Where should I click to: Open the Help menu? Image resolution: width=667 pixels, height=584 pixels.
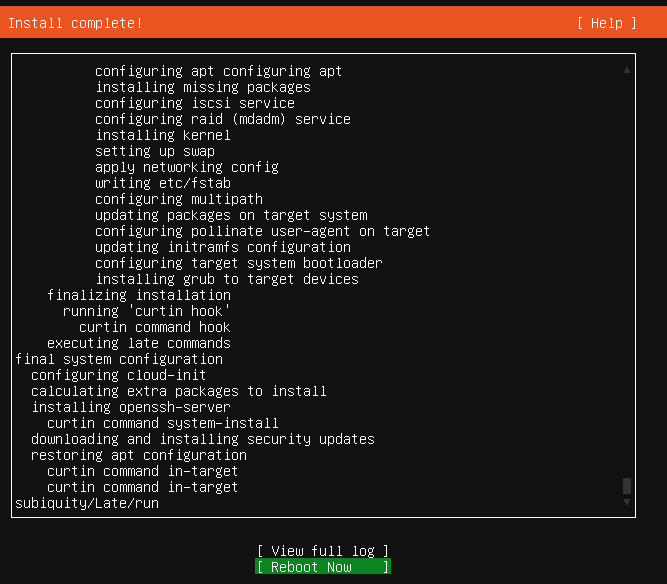pyautogui.click(x=607, y=23)
